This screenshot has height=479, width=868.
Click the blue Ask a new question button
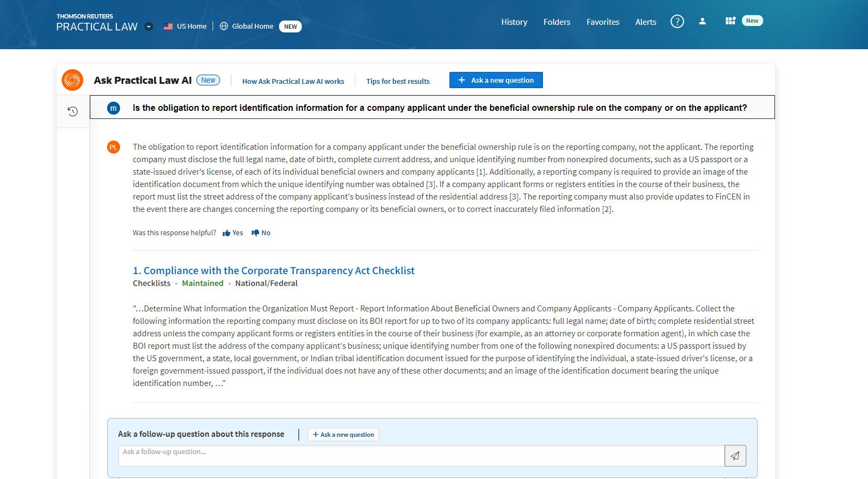[495, 80]
